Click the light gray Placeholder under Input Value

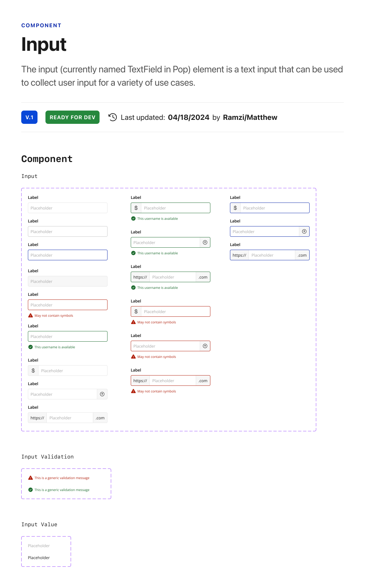39,546
